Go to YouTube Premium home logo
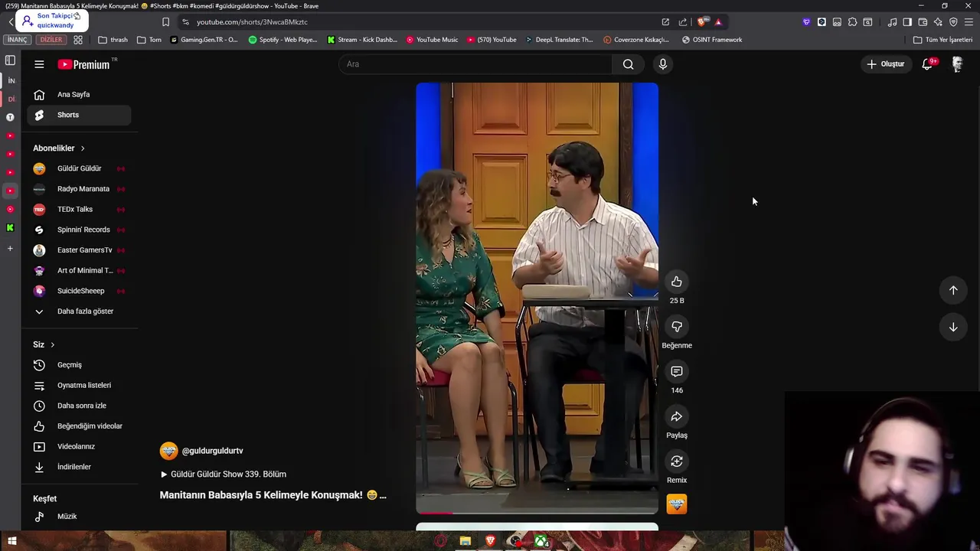The width and height of the screenshot is (980, 551). click(84, 64)
